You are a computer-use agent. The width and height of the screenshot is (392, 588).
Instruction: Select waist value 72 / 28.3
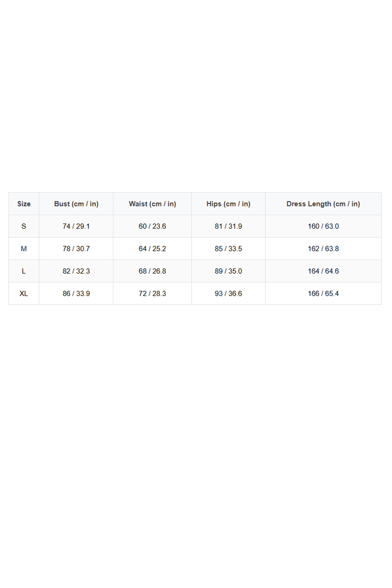152,294
